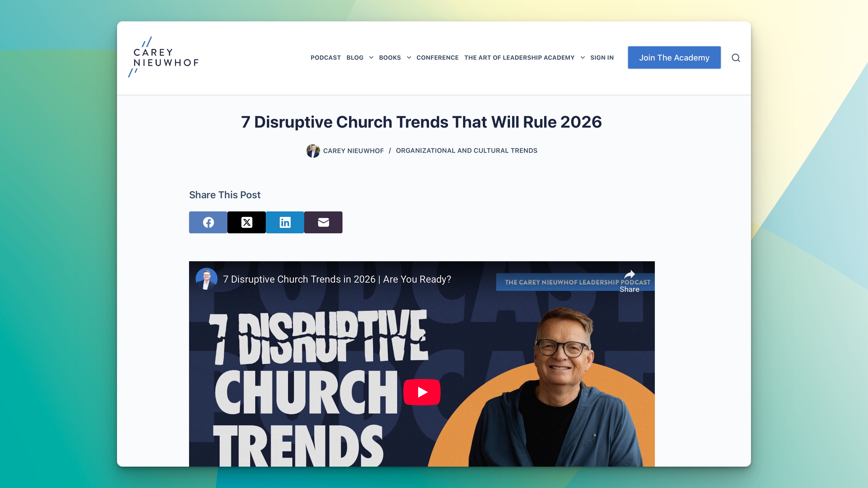
Task: Share post on LinkedIn icon
Action: 285,222
